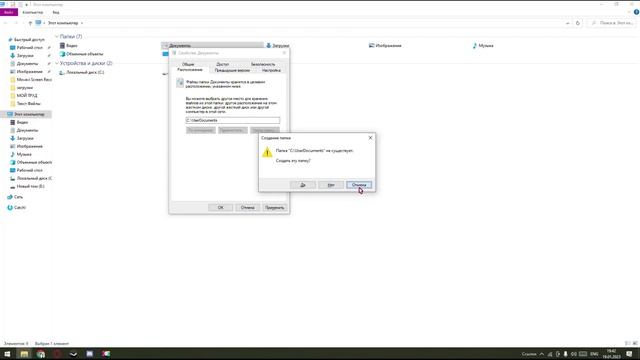Confirm folder creation with Да button

point(302,185)
